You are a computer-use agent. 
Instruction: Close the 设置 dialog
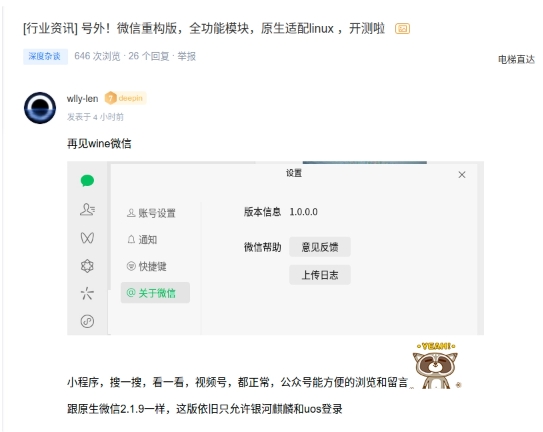pyautogui.click(x=462, y=175)
